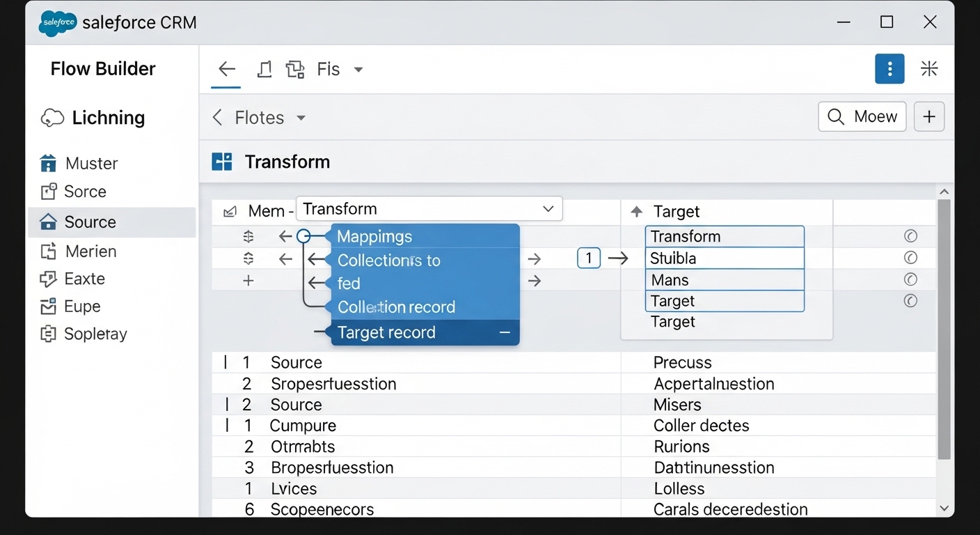
Task: Click the back arrow above the flow canvas
Action: click(x=226, y=68)
